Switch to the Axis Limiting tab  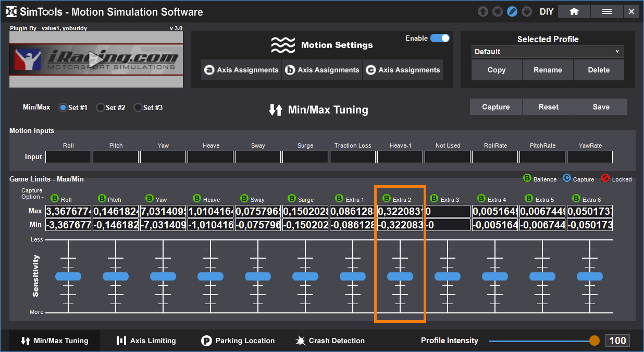click(146, 341)
